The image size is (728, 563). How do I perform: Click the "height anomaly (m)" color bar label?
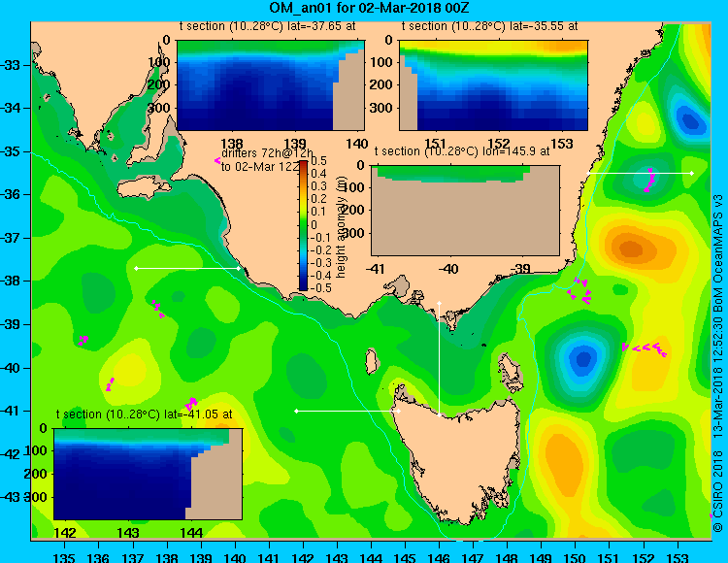tap(341, 226)
